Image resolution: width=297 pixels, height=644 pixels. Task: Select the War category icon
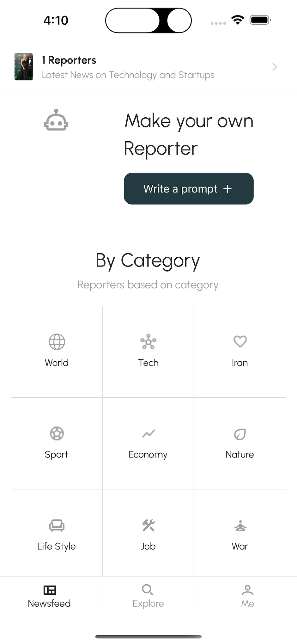(240, 526)
